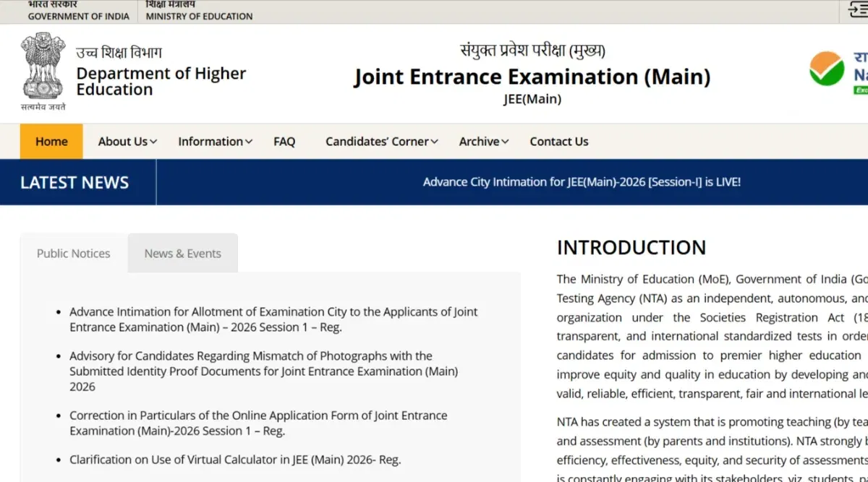Go to the Home menu item
The height and width of the screenshot is (482, 868).
click(x=51, y=142)
